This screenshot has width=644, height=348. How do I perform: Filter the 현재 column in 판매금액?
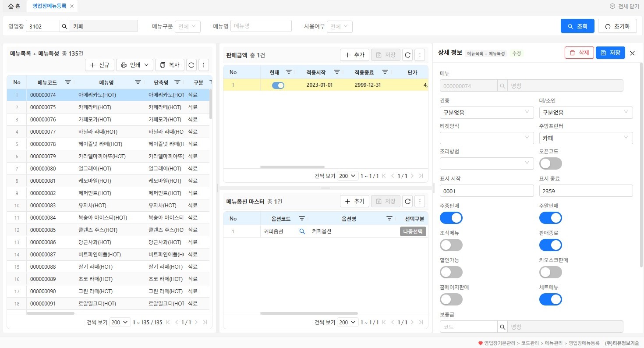289,72
